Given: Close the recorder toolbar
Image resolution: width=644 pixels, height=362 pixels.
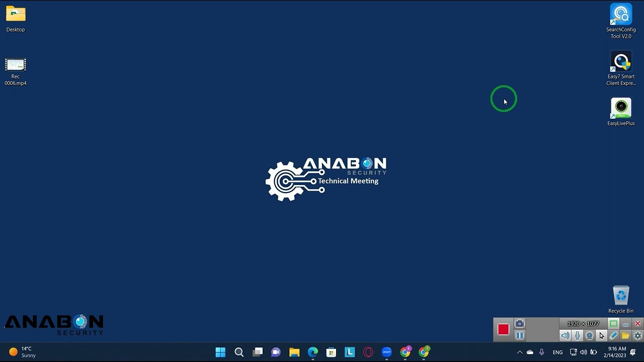Looking at the screenshot, I should (637, 324).
